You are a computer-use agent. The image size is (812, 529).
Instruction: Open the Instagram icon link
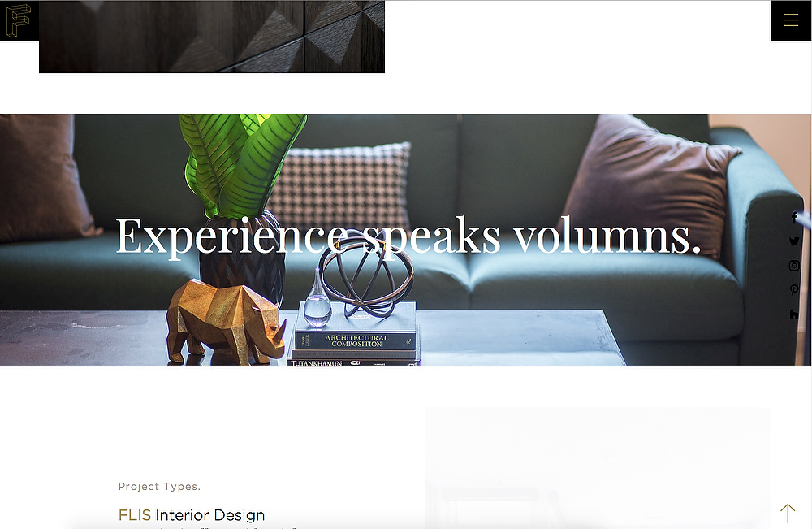tap(794, 265)
